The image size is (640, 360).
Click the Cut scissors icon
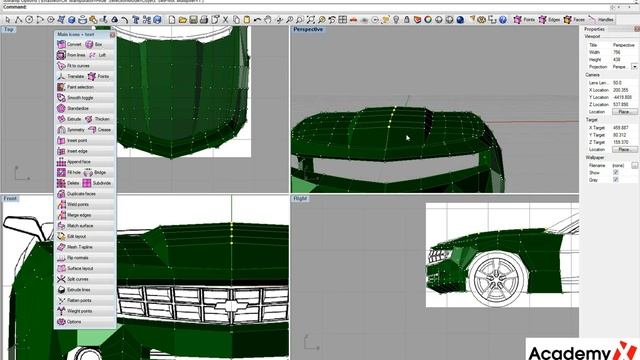click(225, 19)
